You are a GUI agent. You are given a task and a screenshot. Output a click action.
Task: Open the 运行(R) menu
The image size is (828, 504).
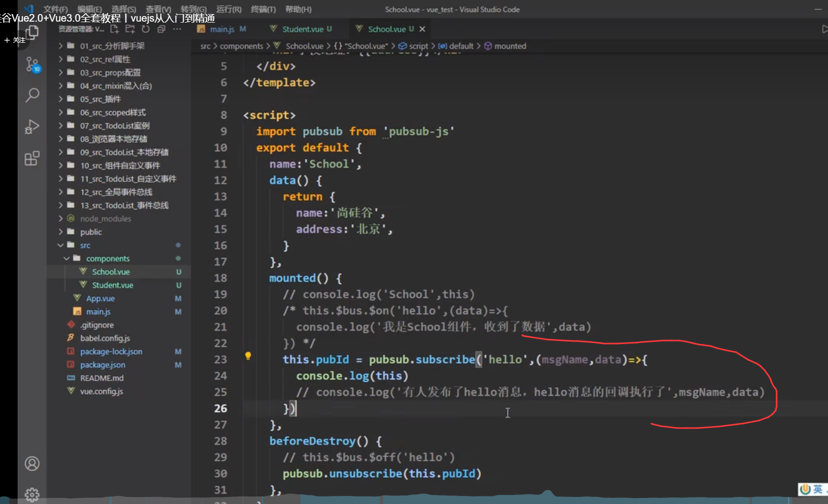point(229,9)
